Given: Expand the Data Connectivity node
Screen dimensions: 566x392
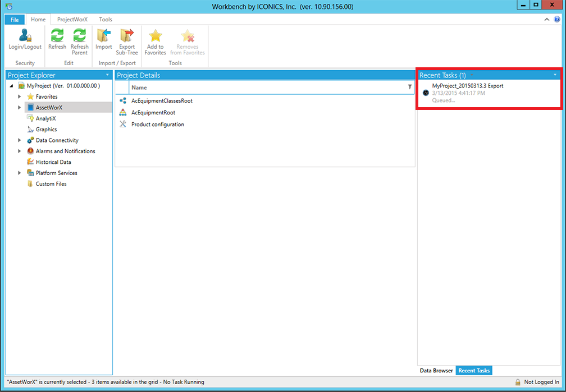Looking at the screenshot, I should tap(20, 141).
